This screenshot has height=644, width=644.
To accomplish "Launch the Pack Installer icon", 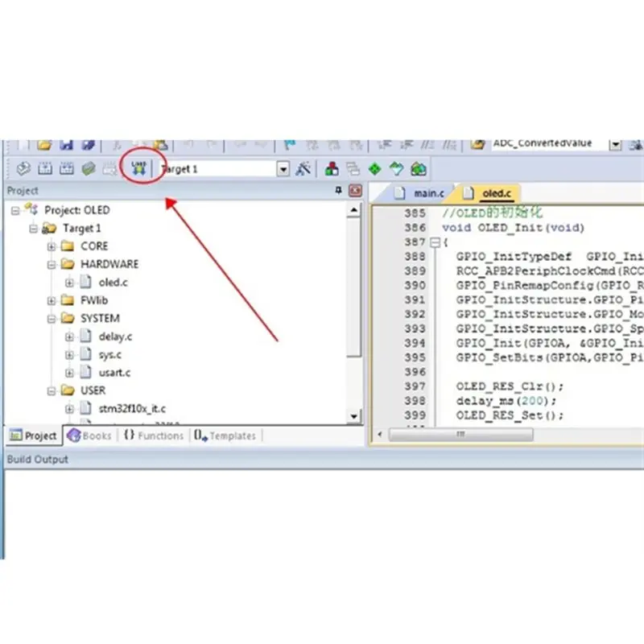I will click(x=418, y=169).
